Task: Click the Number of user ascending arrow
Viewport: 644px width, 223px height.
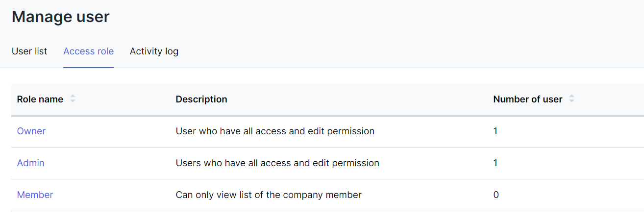Action: (x=571, y=97)
